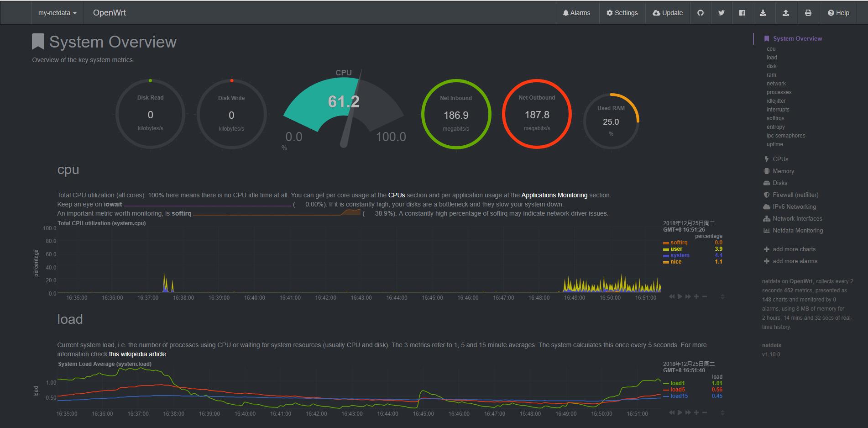The image size is (868, 428).
Task: Click the Used RAM gauge
Action: [x=611, y=121]
